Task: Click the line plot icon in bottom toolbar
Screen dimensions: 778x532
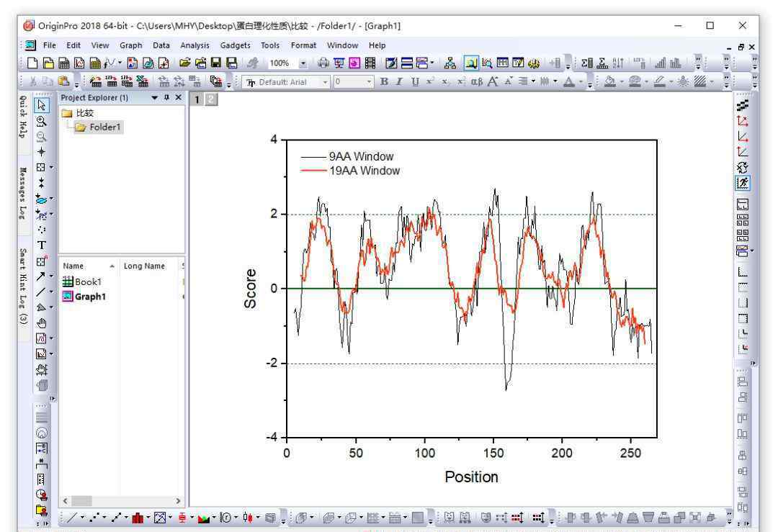Action: coord(72,518)
